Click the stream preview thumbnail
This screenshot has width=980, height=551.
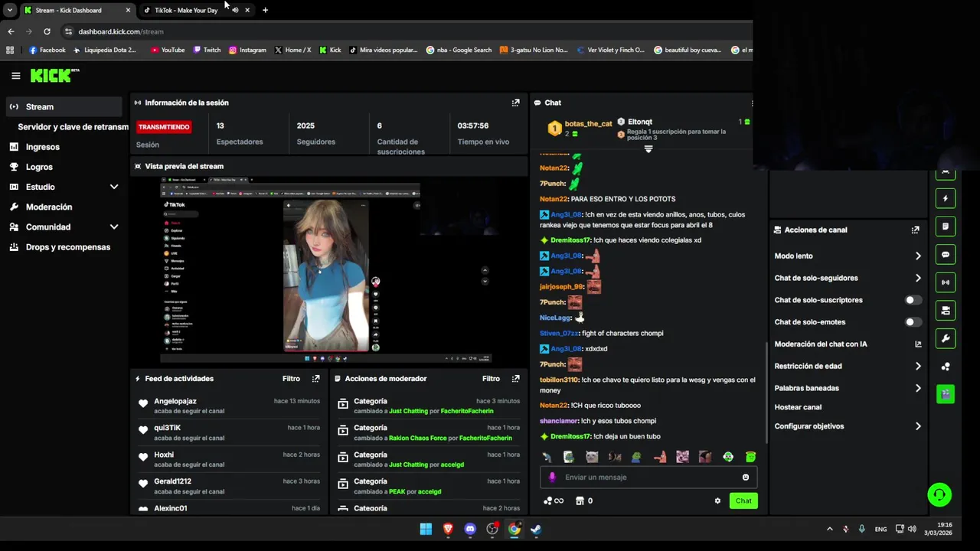point(328,269)
